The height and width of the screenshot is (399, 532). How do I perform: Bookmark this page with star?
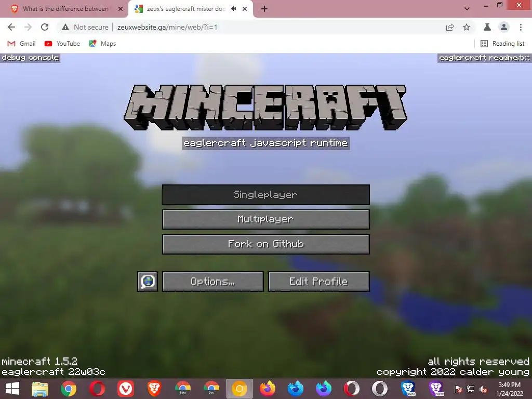pyautogui.click(x=467, y=27)
